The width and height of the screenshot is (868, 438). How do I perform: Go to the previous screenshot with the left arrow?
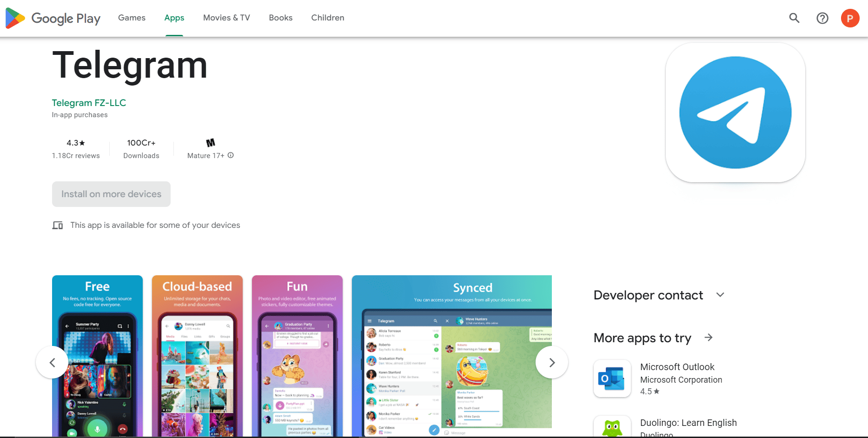[52, 362]
